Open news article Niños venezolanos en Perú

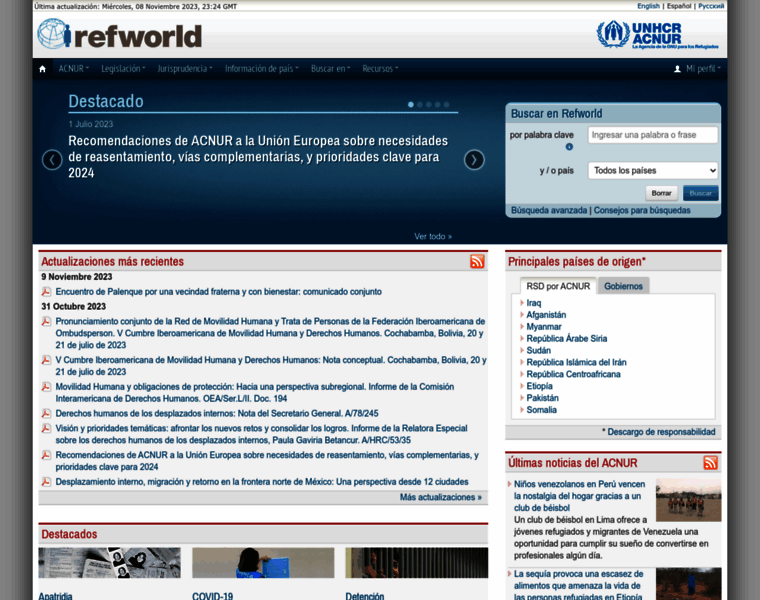coord(579,496)
